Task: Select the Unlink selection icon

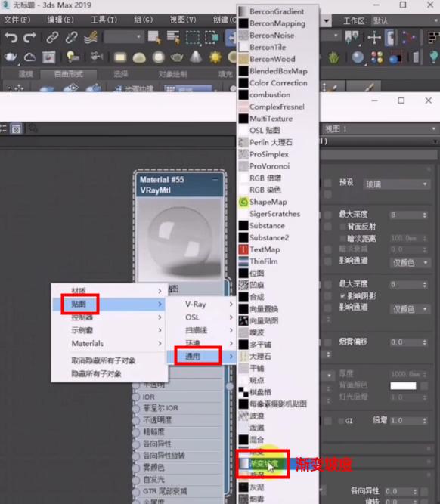Action: [x=71, y=38]
